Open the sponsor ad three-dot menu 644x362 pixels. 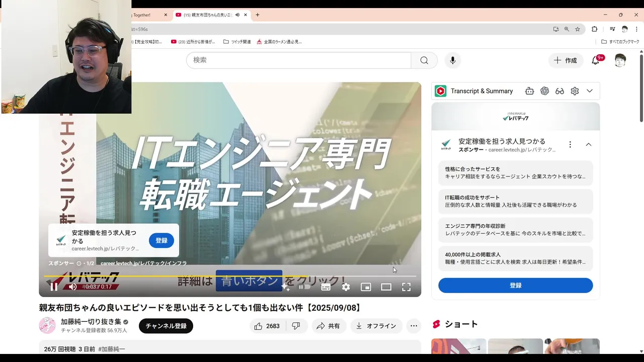570,144
